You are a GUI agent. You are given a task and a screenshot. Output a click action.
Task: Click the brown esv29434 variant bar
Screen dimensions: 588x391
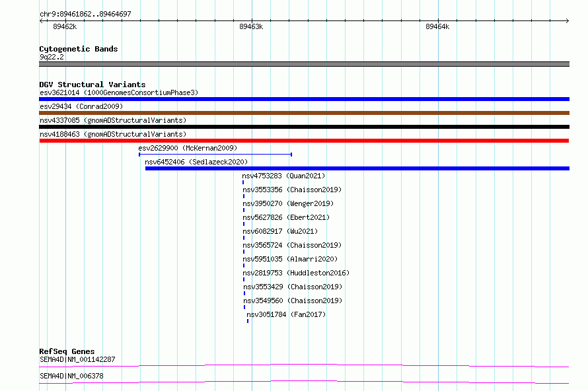(x=304, y=113)
